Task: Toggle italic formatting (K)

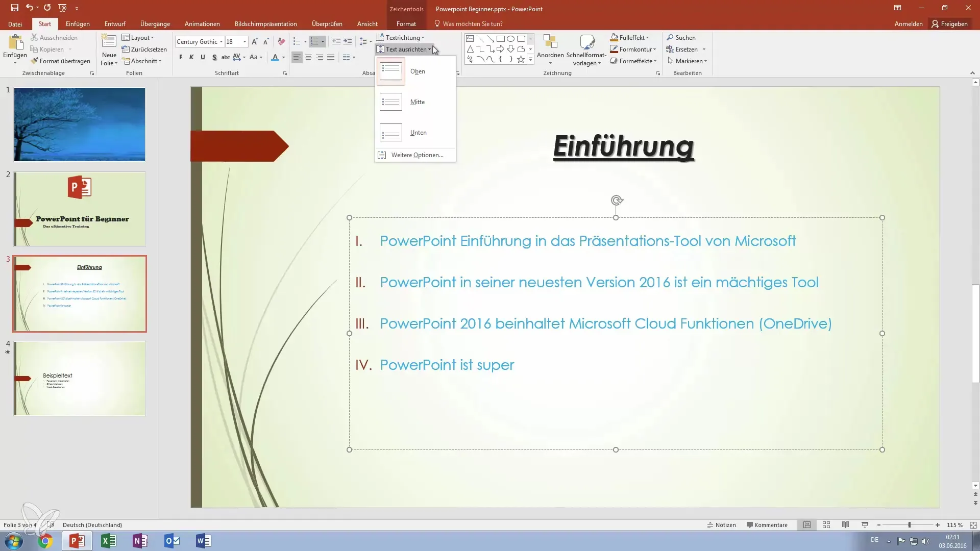Action: tap(191, 58)
